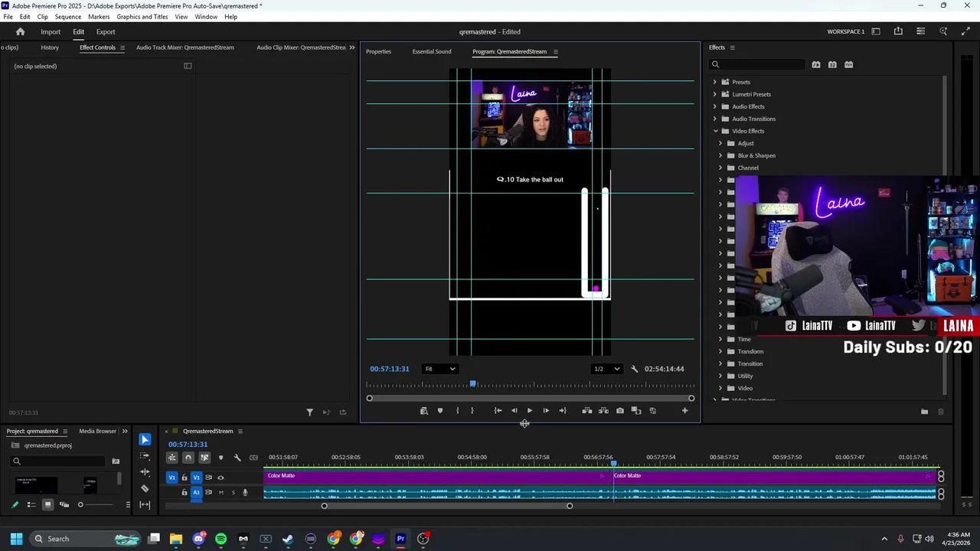Click the Extract button
Screen dimensions: 980x551
(x=603, y=411)
